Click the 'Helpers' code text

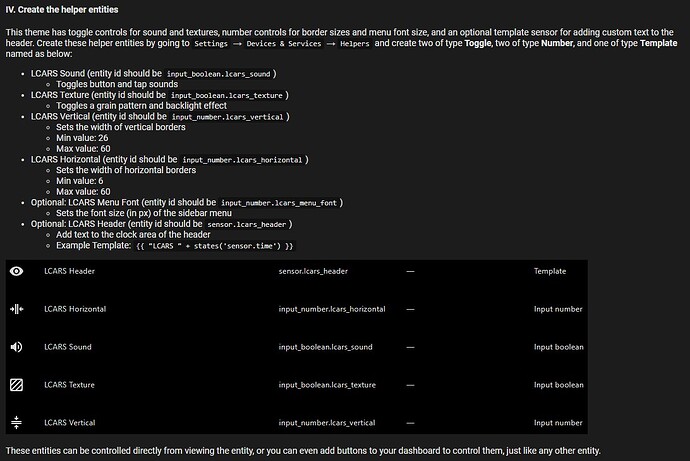(355, 44)
